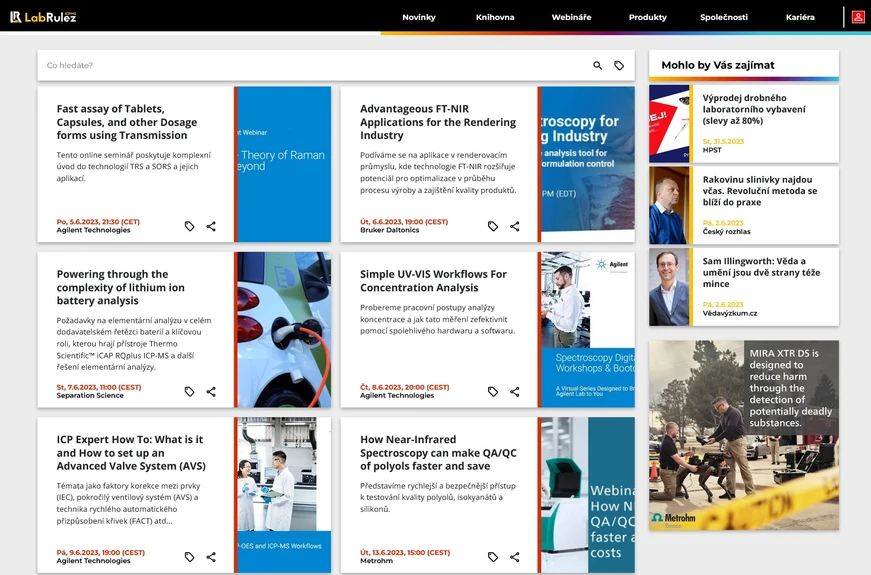Click tag icon on Simple UV-VIS Workflows card
871x575 pixels.
pos(493,392)
